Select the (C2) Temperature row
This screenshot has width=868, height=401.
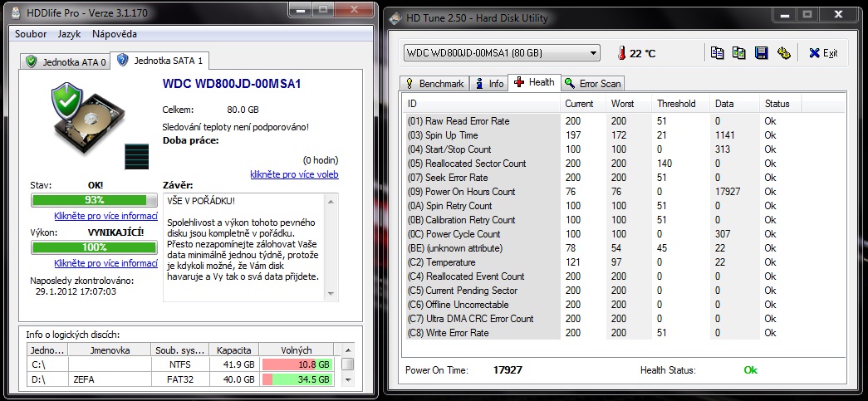(x=603, y=262)
